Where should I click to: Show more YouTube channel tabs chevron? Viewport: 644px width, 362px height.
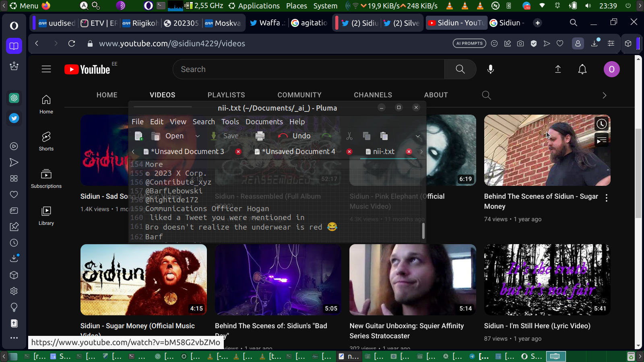(x=604, y=95)
